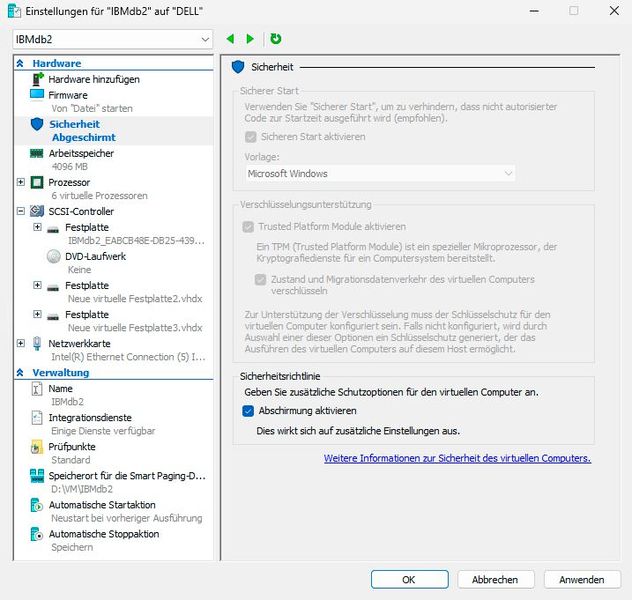Go to next VM with right arrow

pyautogui.click(x=250, y=39)
